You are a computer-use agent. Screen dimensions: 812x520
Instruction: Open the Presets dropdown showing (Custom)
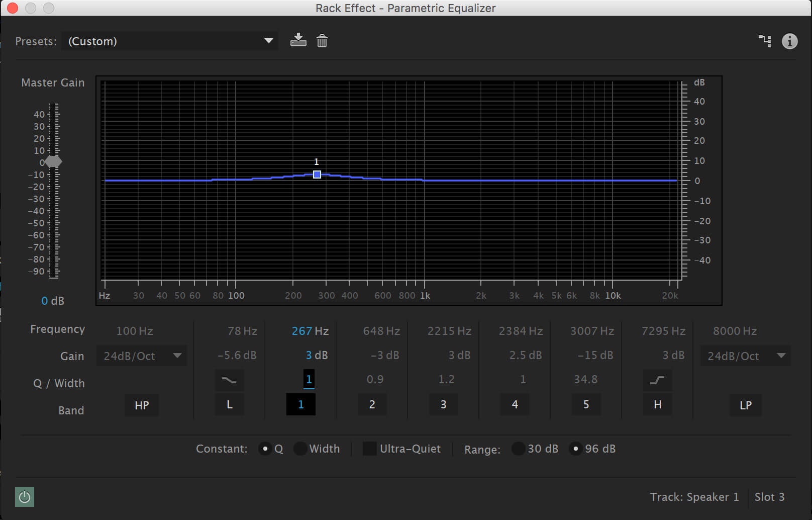click(170, 41)
